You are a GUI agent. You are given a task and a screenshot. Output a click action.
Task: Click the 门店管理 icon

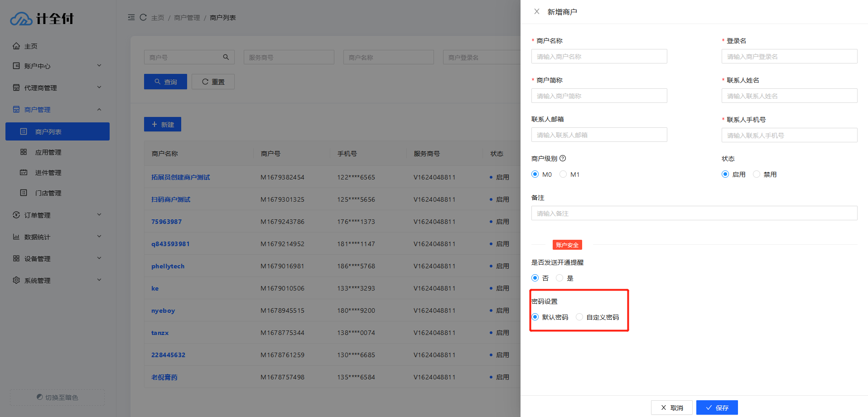pos(24,193)
